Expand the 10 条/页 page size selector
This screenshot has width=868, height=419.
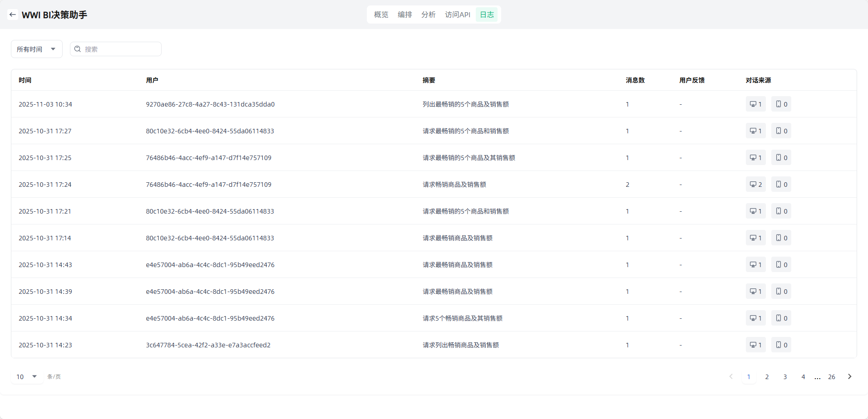pos(27,377)
